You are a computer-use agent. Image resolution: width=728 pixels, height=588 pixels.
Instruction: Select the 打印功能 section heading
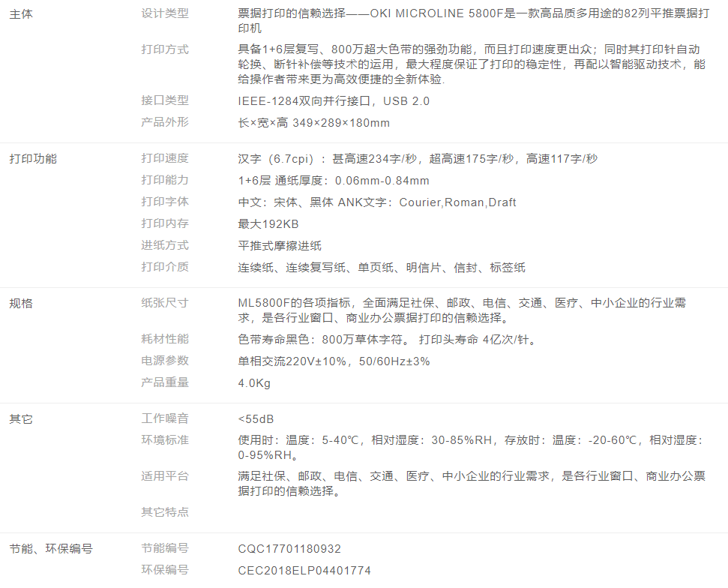[33, 159]
